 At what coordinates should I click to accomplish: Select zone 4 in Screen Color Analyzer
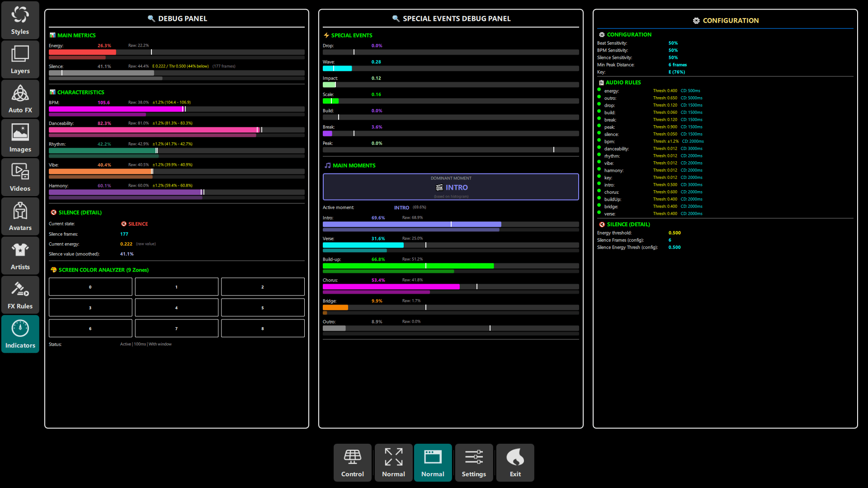point(176,307)
